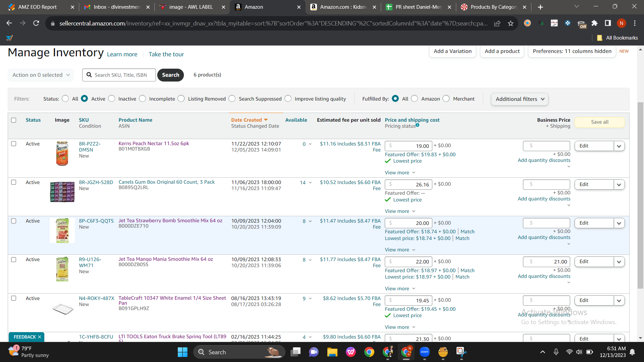The height and width of the screenshot is (362, 644).
Task: Open the All Bookmarks folder
Action: coord(618,38)
